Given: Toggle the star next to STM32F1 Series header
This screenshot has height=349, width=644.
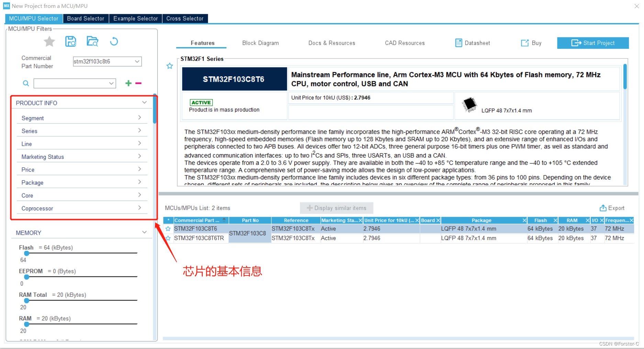Looking at the screenshot, I should (169, 66).
